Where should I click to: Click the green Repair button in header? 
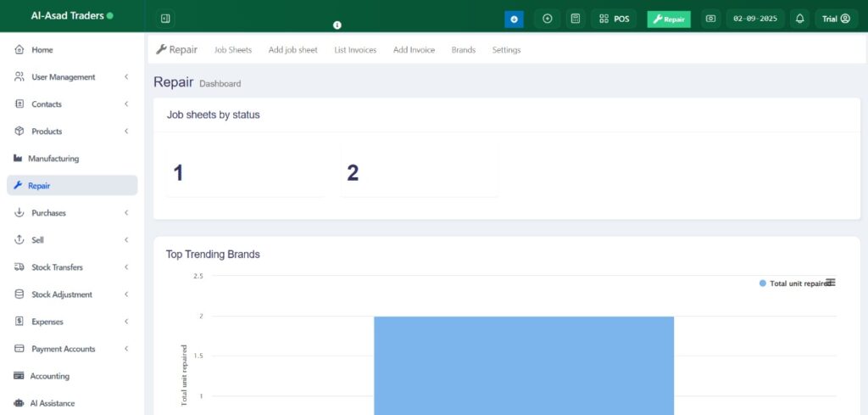click(669, 19)
